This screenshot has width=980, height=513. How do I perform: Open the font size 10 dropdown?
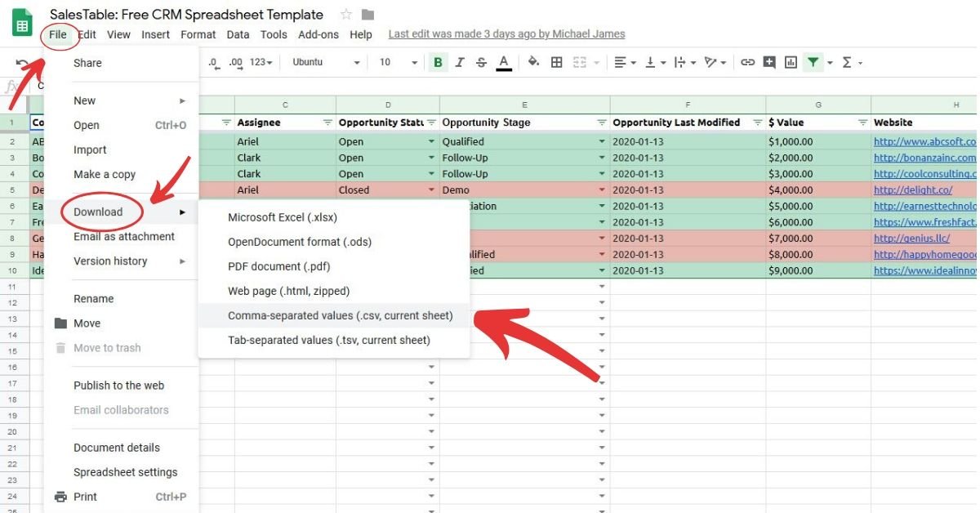click(x=399, y=62)
